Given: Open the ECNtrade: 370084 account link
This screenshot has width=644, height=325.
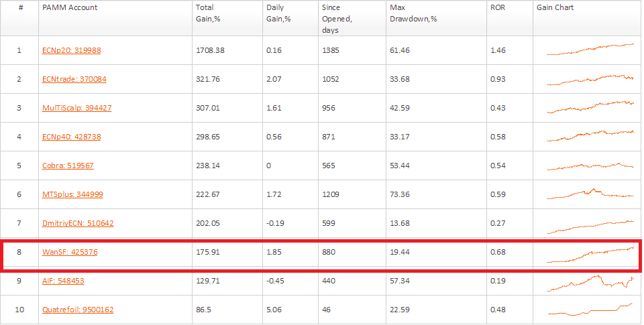Looking at the screenshot, I should click(x=74, y=79).
